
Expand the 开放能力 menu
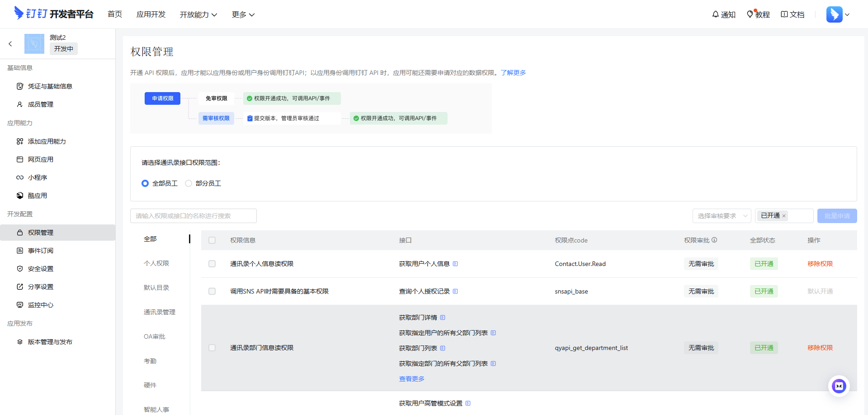pos(198,14)
